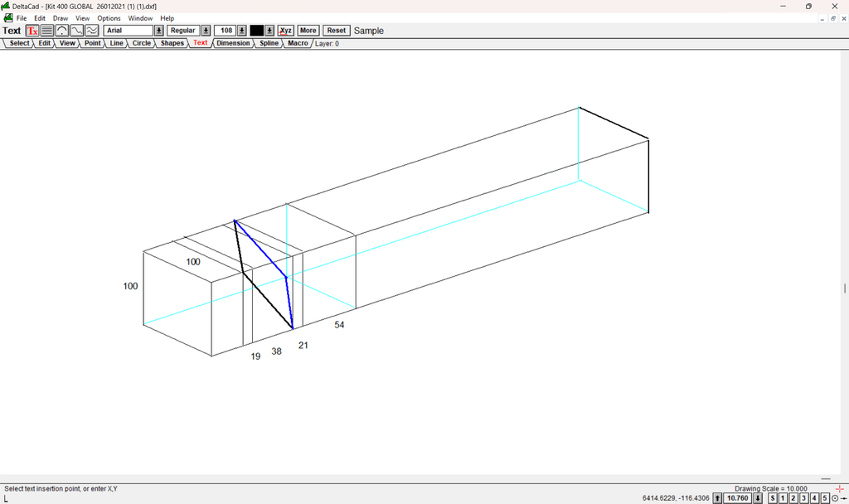Image resolution: width=849 pixels, height=504 pixels.
Task: Close the inner document window
Action: click(843, 18)
